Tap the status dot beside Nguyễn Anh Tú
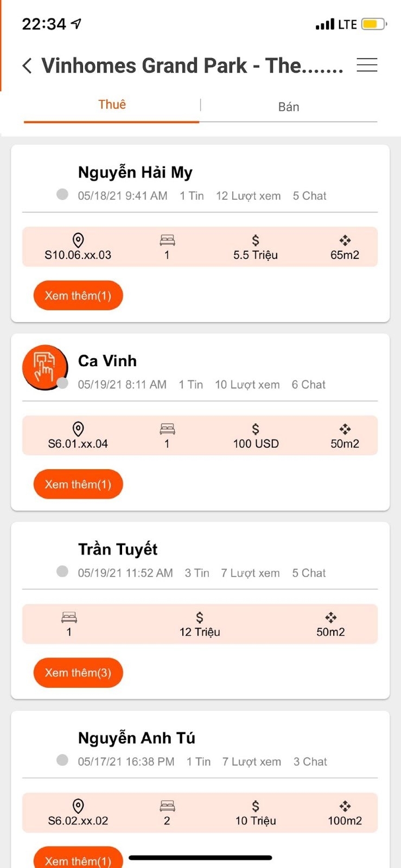 pos(62,760)
